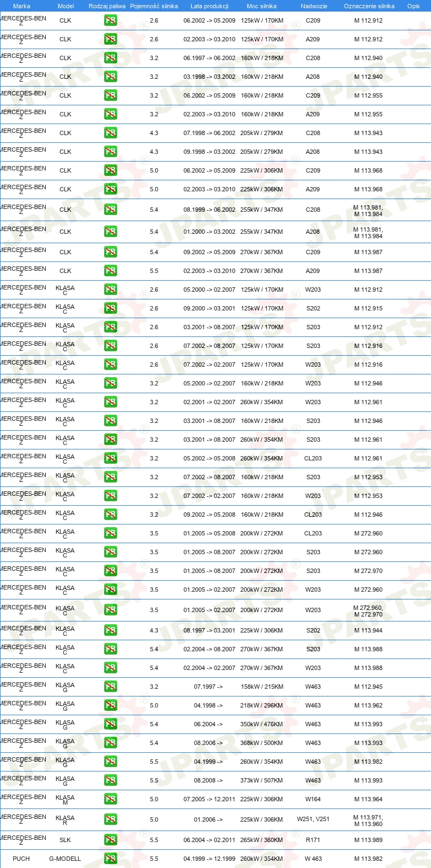Click power value 350kW / 476KM
Image resolution: width=431 pixels, height=868 pixels.
click(262, 725)
